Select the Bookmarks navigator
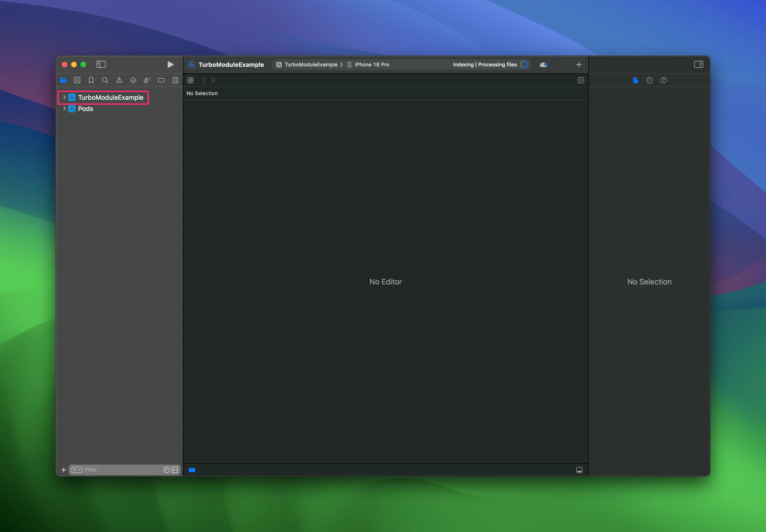Viewport: 766px width, 532px height. click(x=91, y=80)
